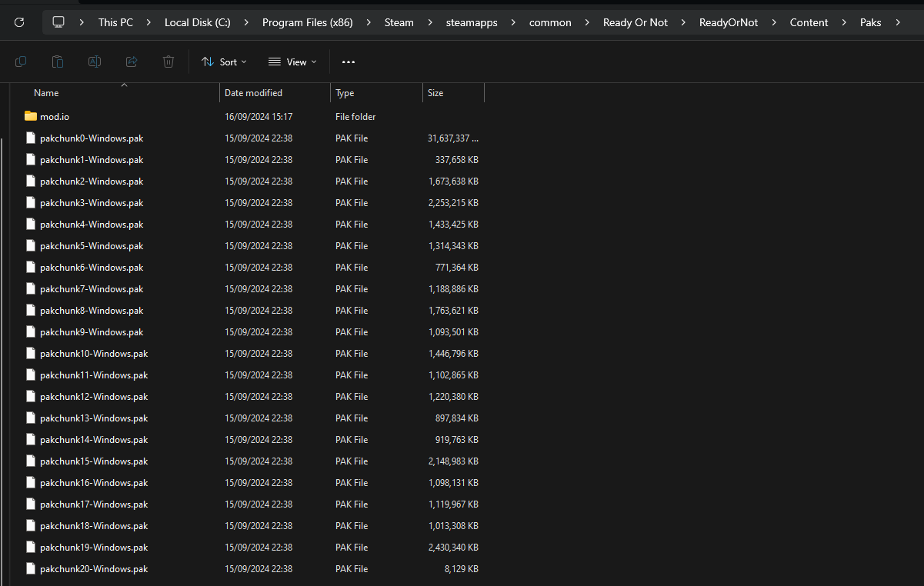This screenshot has width=924, height=586.
Task: Click file icon of pakchunk3-Windows.pak
Action: [31, 202]
